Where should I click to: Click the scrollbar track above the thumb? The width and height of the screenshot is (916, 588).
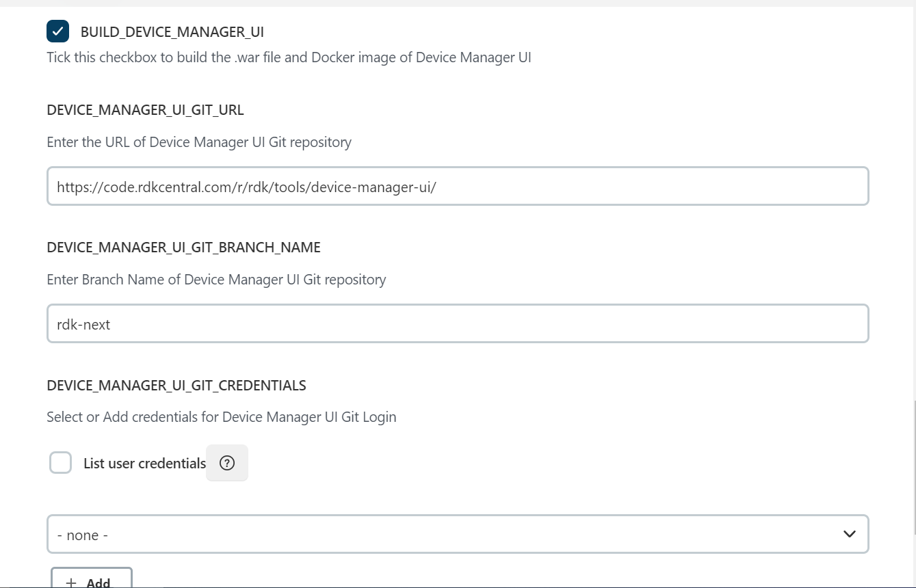(x=914, y=205)
